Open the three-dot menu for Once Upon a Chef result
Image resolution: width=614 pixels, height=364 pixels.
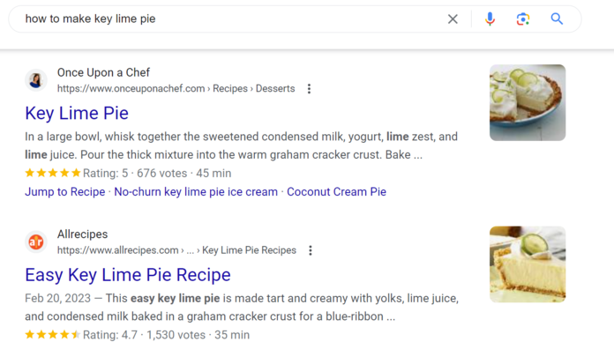pos(309,89)
